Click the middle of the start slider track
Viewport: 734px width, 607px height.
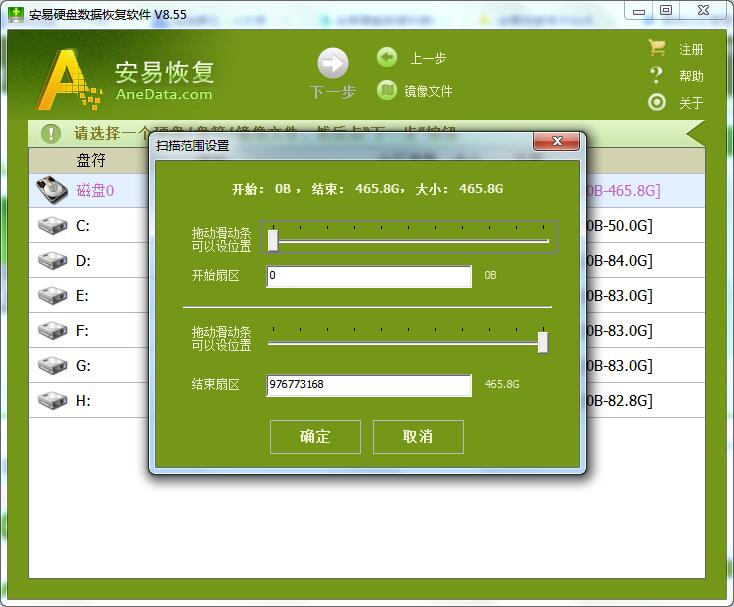point(408,241)
